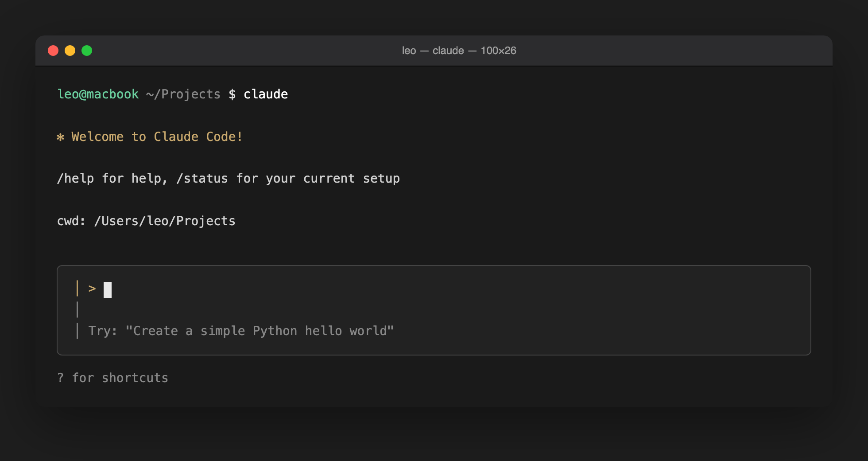The image size is (868, 461).
Task: Click the greater-than prompt arrow
Action: tap(92, 289)
